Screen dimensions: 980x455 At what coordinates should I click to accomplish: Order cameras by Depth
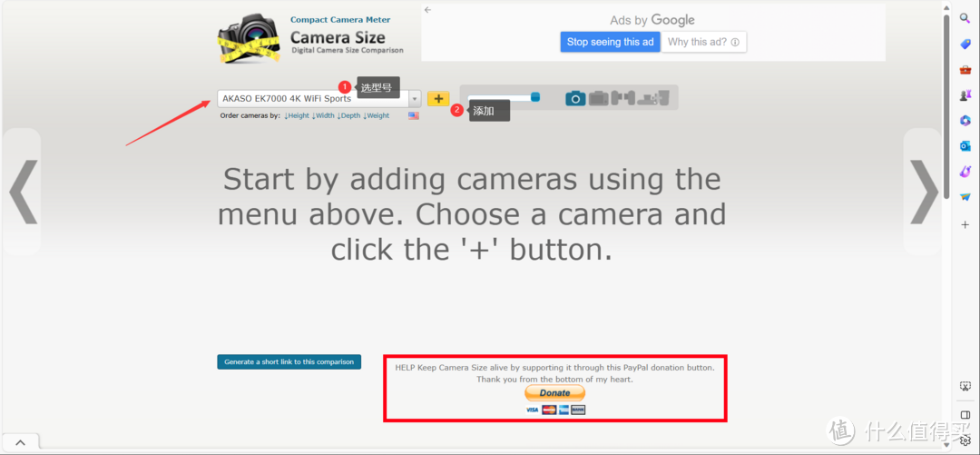tap(348, 115)
